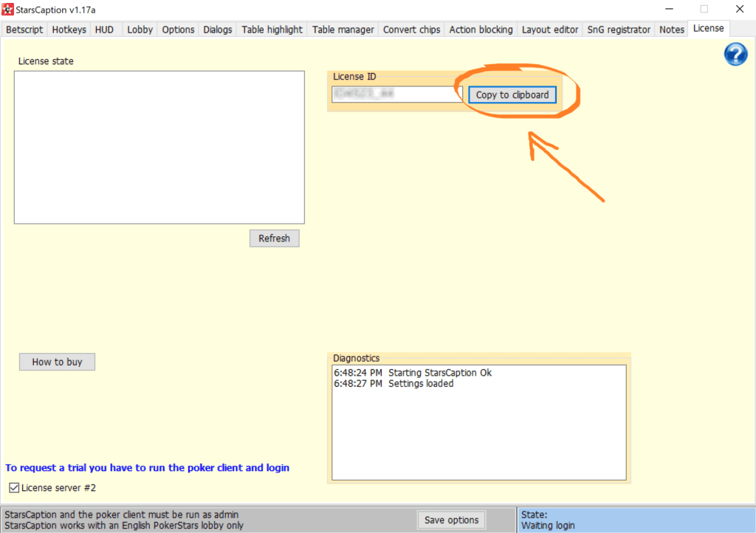
Task: Click inside the License state box
Action: (x=159, y=148)
